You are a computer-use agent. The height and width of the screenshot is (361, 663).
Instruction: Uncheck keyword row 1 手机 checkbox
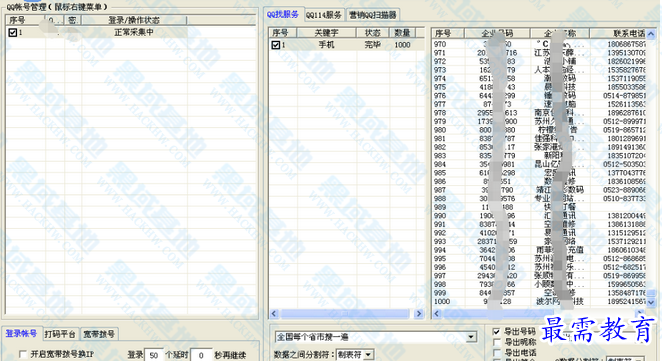point(276,45)
